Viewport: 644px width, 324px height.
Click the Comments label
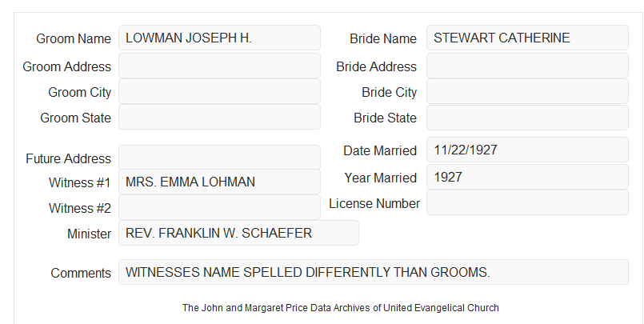click(x=81, y=273)
